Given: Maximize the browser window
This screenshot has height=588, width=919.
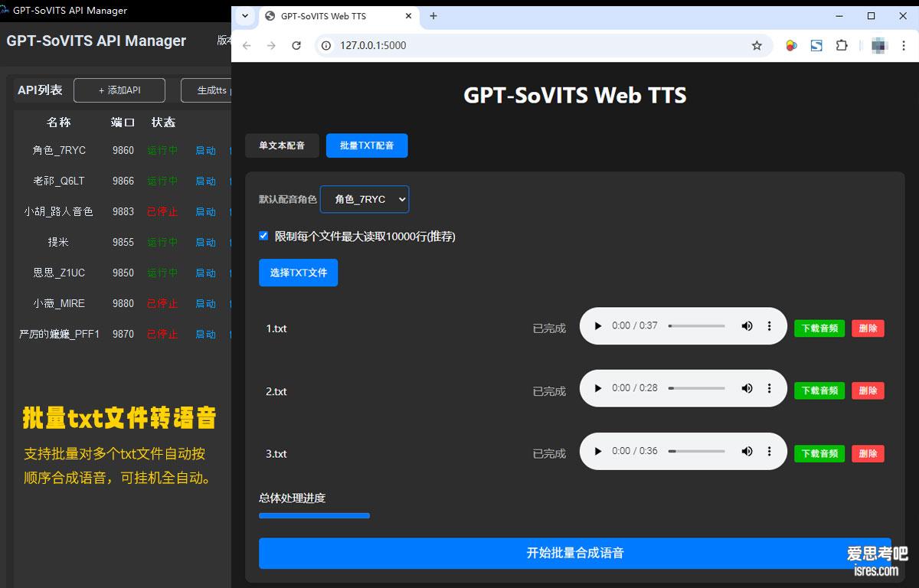Looking at the screenshot, I should 871,15.
